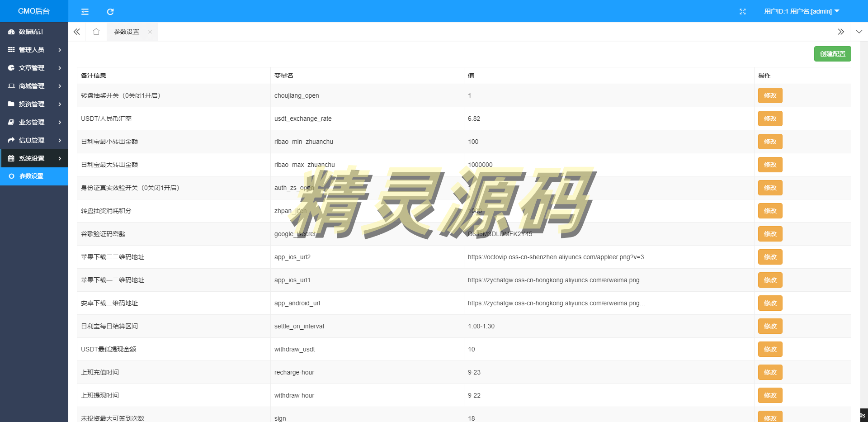Click the green 创建配置 button
The image size is (868, 422).
832,54
